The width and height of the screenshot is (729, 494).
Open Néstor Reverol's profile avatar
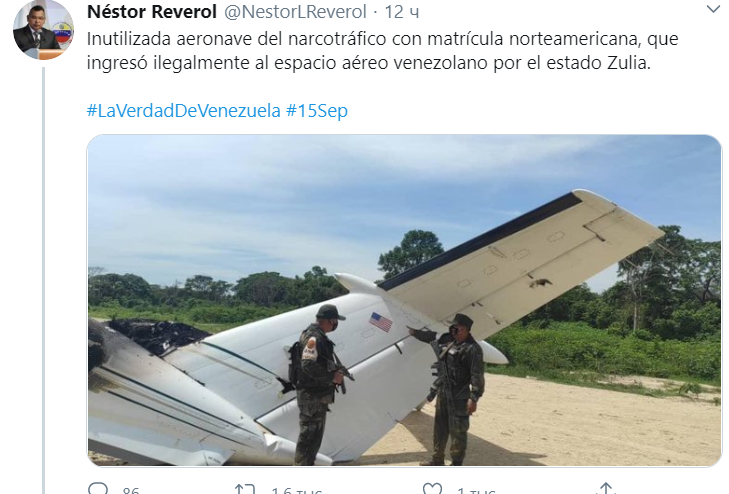click(x=43, y=30)
